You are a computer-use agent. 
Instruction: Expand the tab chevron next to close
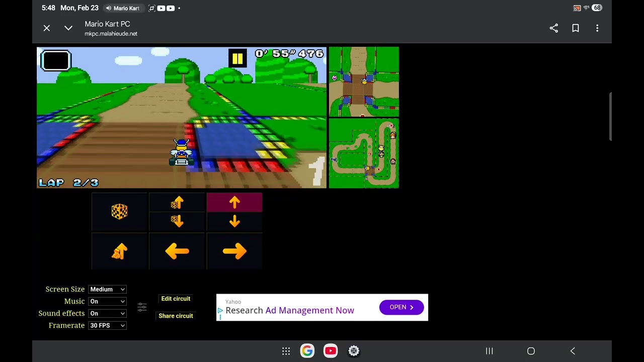point(68,28)
